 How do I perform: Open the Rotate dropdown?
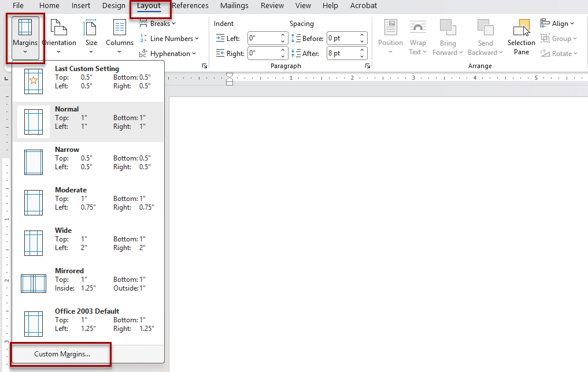[559, 54]
